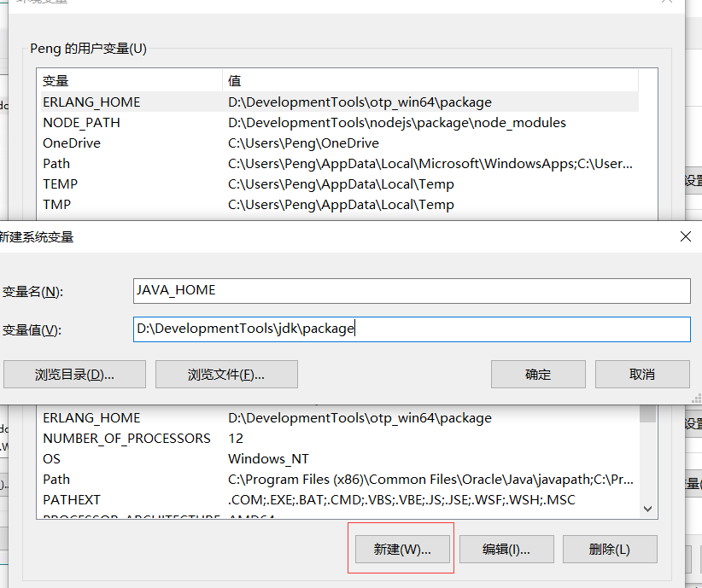The image size is (702, 588).
Task: Select TMP row in user variables
Action: [340, 205]
